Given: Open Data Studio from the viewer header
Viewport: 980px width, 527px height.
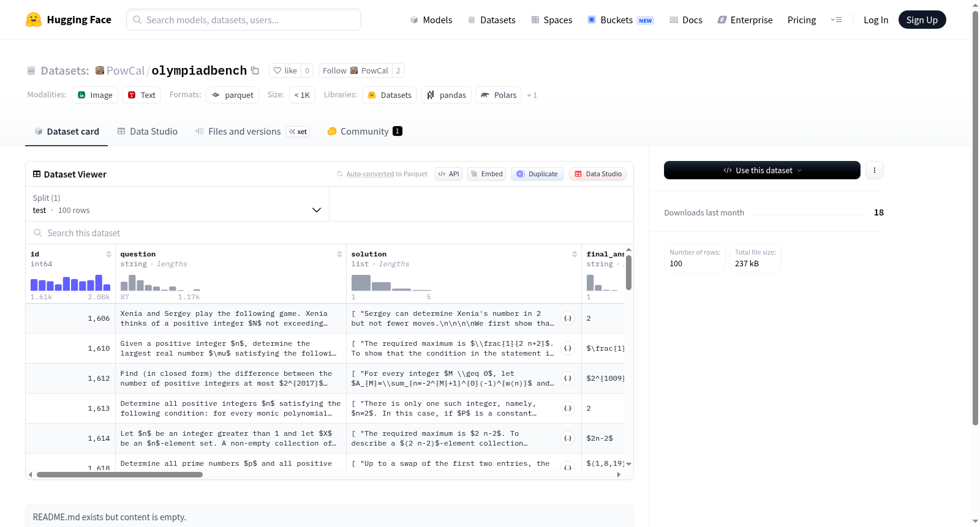Looking at the screenshot, I should click(x=598, y=174).
